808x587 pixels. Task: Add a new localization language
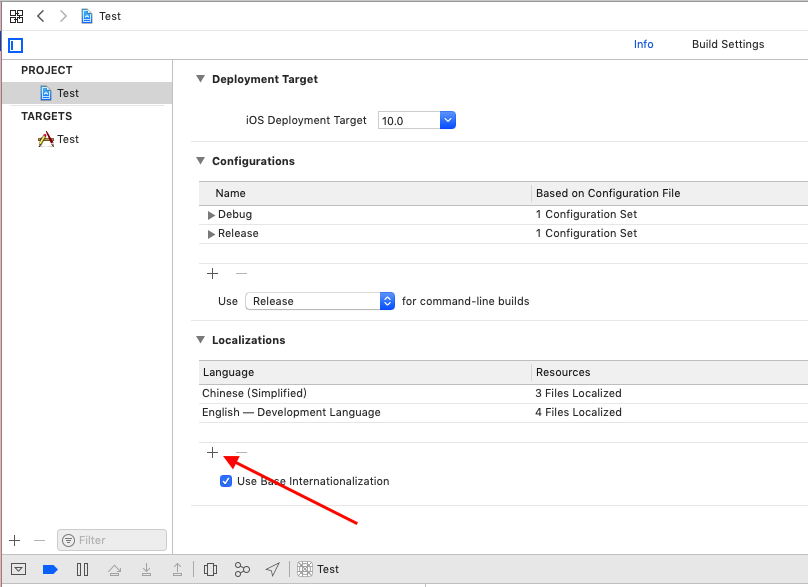pos(212,452)
